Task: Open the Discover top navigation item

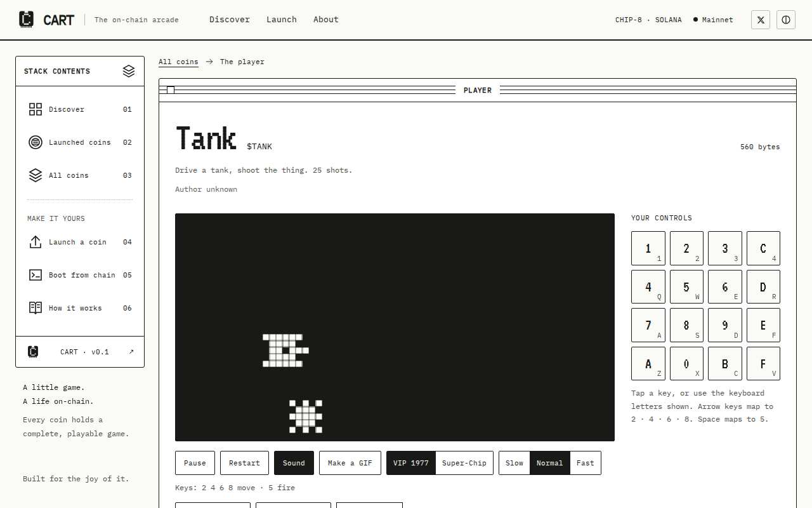Action: [x=230, y=20]
